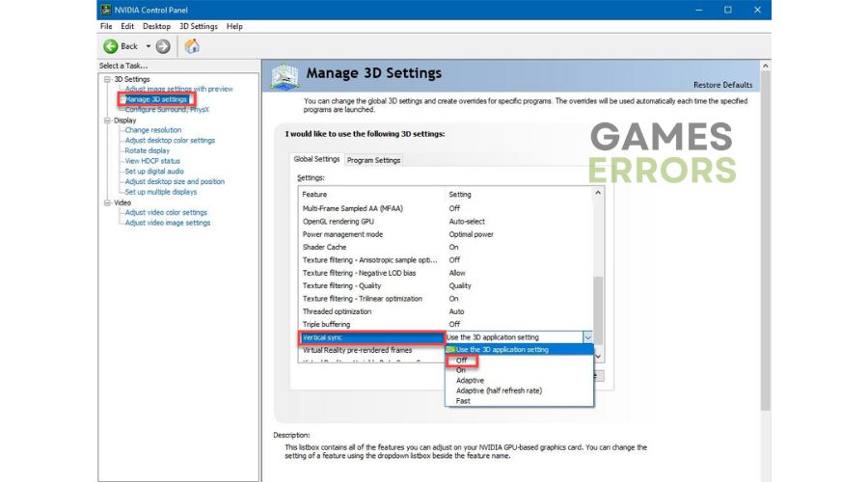Screen dimensions: 868x482
Task: Open Adjust video color settings
Action: pyautogui.click(x=166, y=212)
